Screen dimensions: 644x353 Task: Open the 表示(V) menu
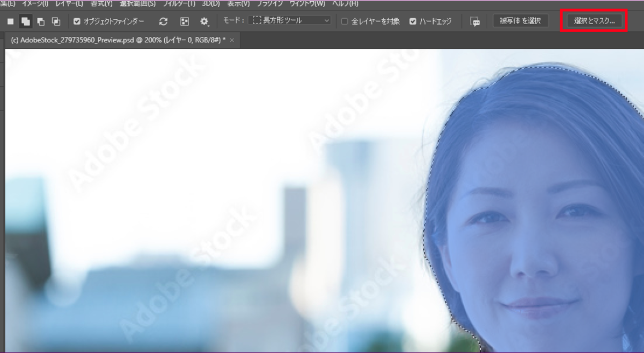point(238,3)
